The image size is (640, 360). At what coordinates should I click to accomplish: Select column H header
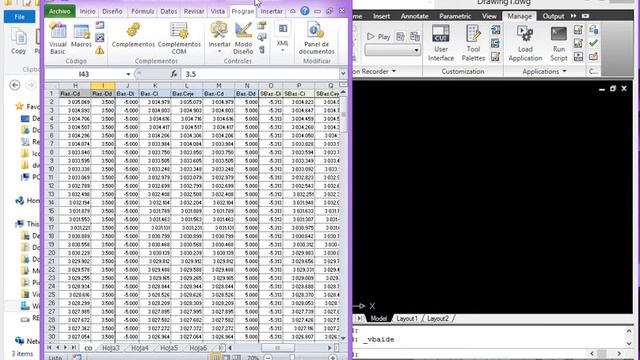tap(75, 85)
